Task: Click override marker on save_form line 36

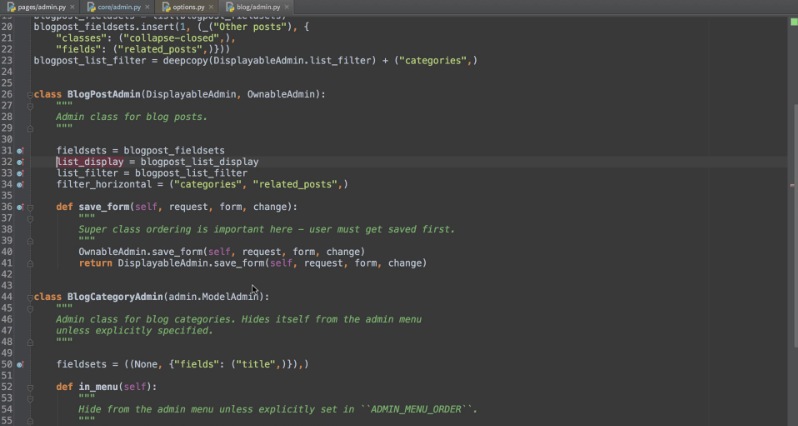Action: click(x=19, y=207)
